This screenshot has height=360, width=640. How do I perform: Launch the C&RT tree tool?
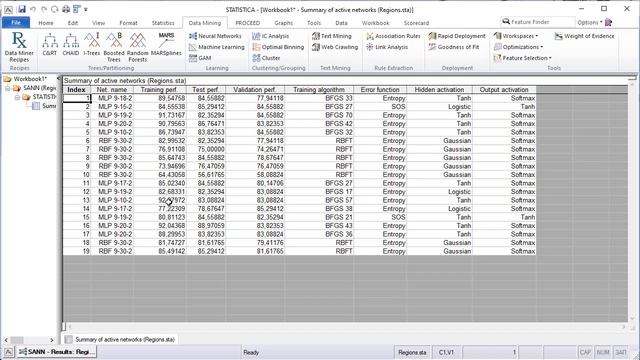point(50,44)
